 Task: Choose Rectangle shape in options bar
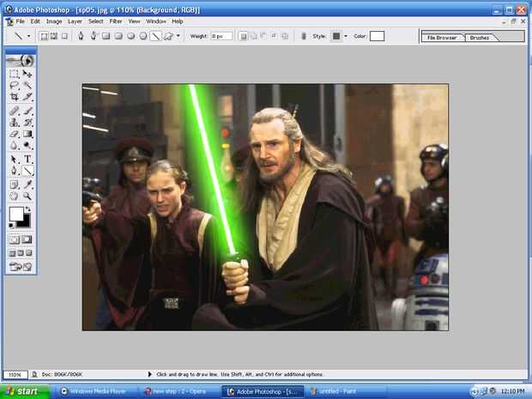tap(106, 36)
